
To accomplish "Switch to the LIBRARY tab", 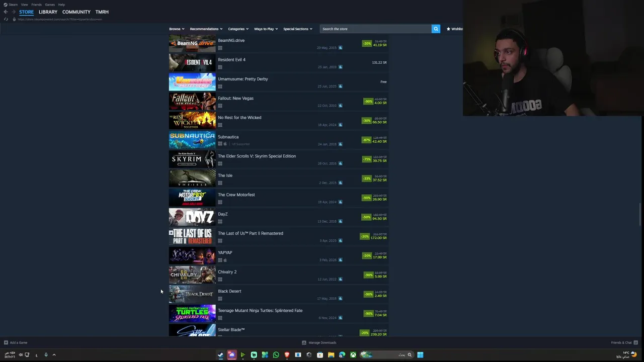I will (48, 12).
